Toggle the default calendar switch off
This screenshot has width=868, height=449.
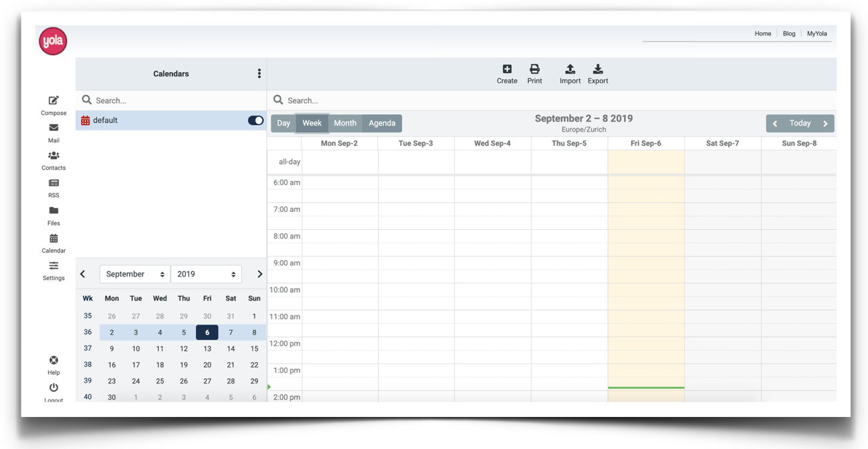255,121
